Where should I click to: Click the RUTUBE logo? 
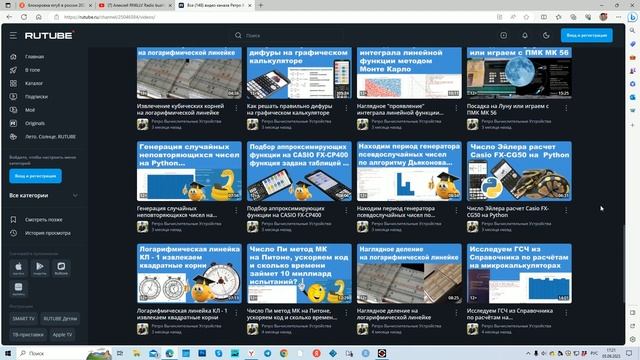(49, 36)
